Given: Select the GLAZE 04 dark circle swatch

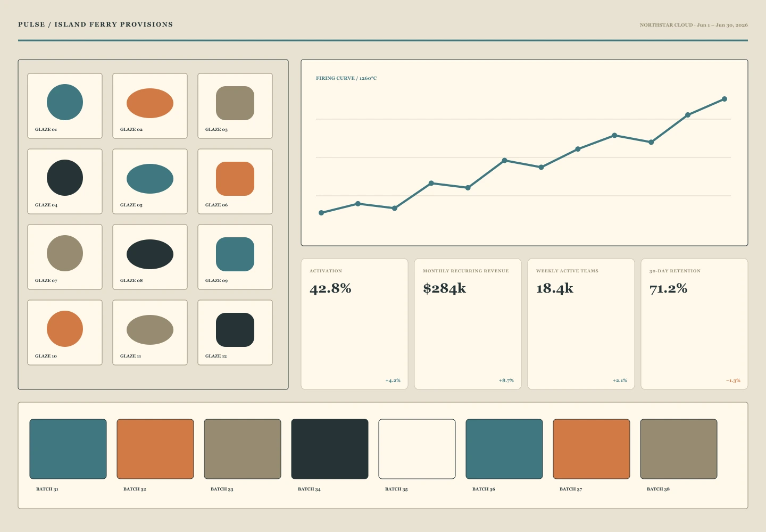Looking at the screenshot, I should (x=65, y=178).
